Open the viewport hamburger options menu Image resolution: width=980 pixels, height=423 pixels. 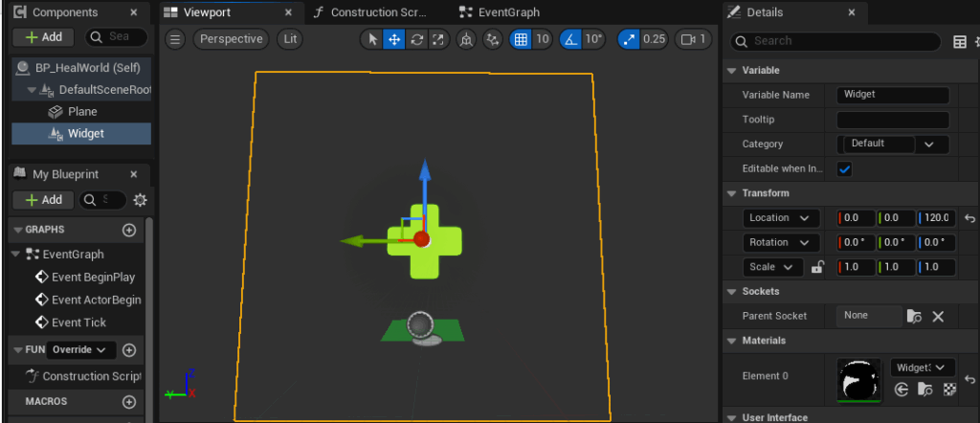[x=175, y=39]
